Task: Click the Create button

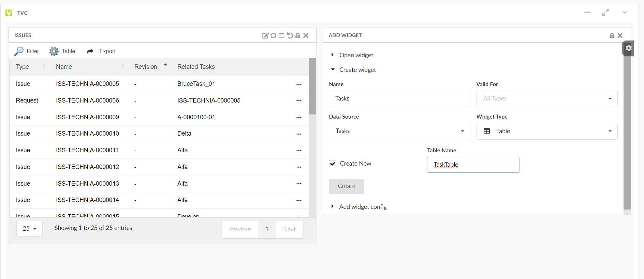Action: pos(346,186)
